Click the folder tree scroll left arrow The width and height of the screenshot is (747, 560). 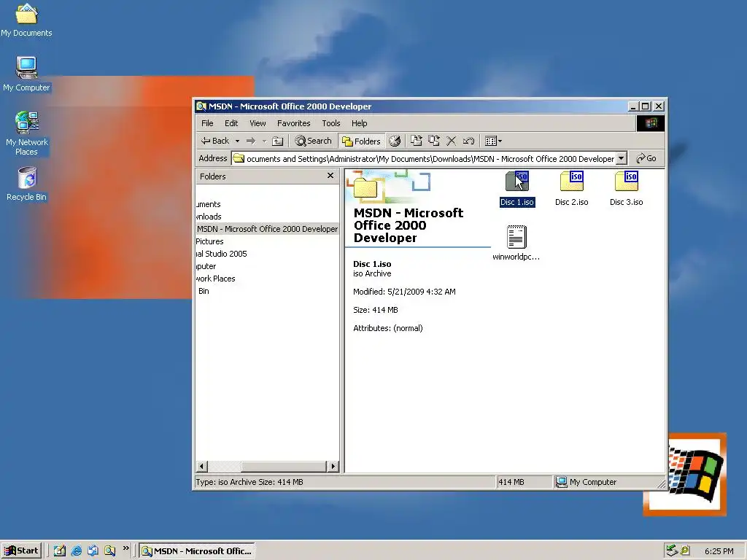click(x=201, y=466)
